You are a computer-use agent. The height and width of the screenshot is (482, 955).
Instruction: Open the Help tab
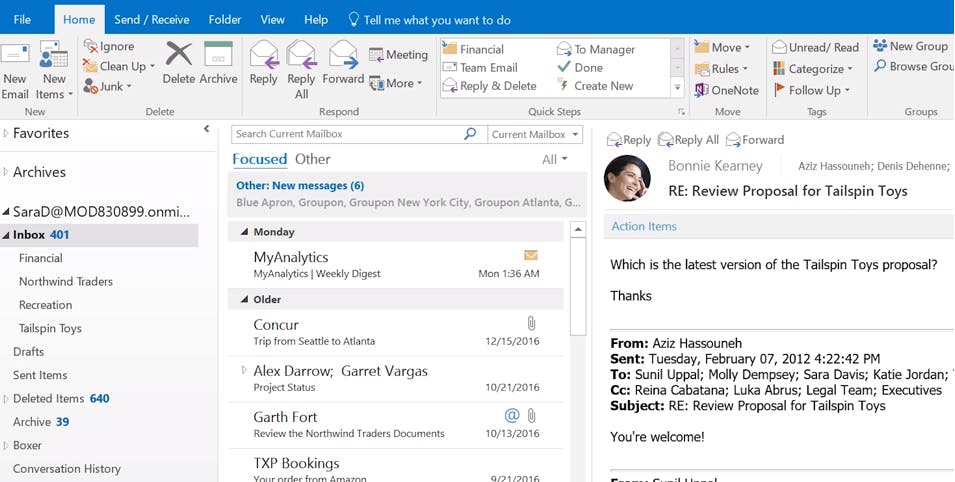[x=315, y=19]
